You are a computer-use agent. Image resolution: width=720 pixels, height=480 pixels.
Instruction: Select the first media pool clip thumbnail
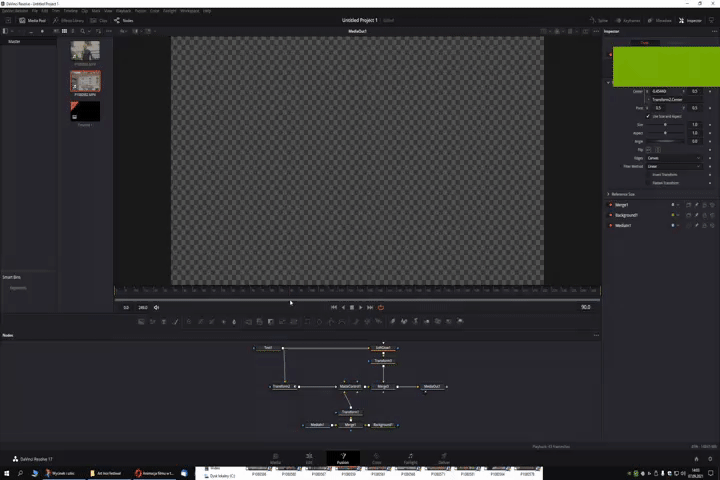tap(85, 51)
